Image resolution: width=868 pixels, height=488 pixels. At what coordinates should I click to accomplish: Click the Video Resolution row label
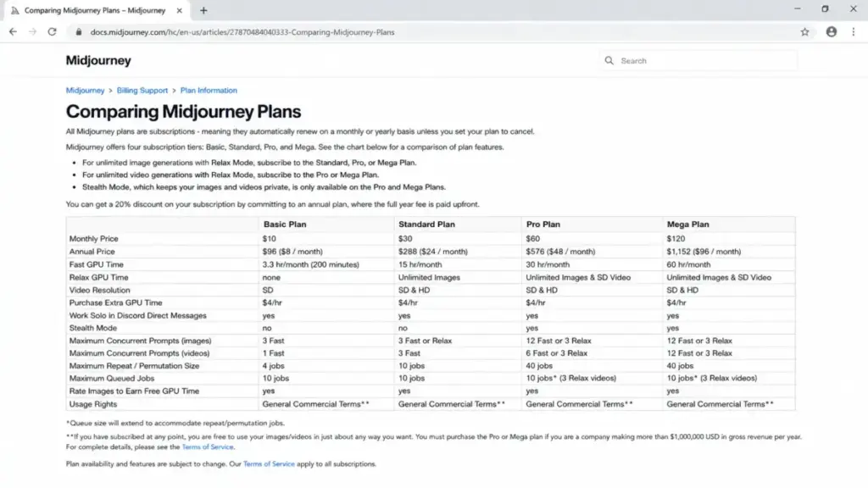pyautogui.click(x=100, y=291)
